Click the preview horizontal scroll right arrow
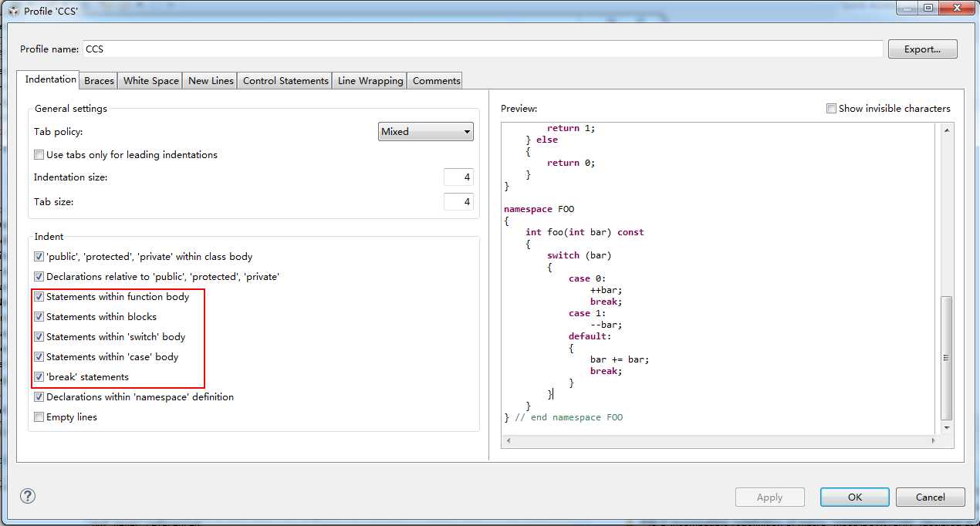Image resolution: width=980 pixels, height=526 pixels. (932, 441)
